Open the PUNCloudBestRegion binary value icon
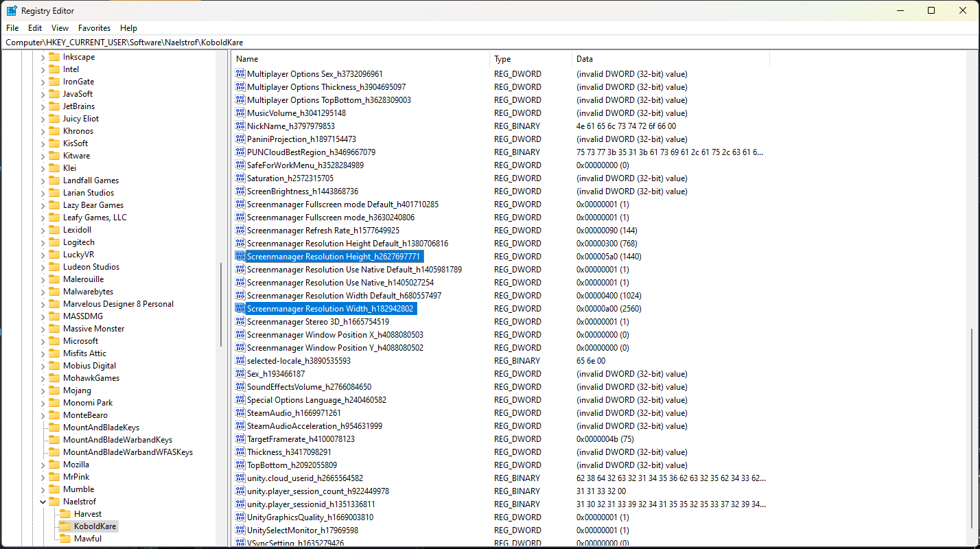 pos(240,152)
